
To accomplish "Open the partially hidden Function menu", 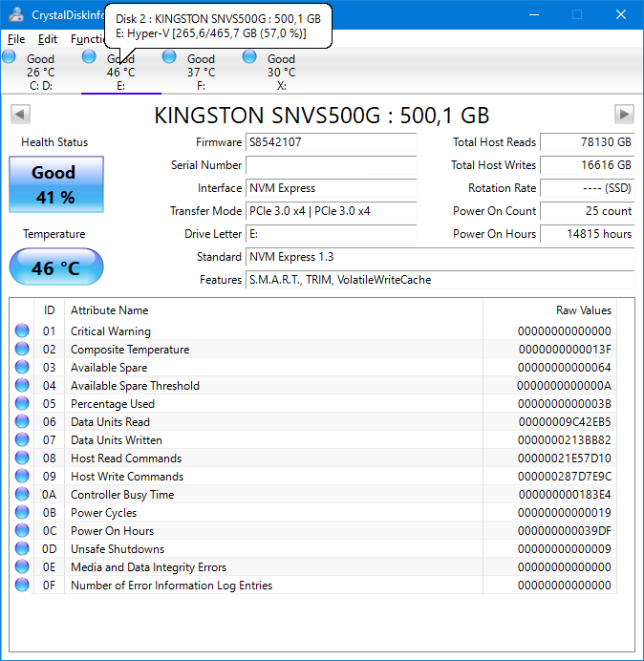I will tap(87, 39).
